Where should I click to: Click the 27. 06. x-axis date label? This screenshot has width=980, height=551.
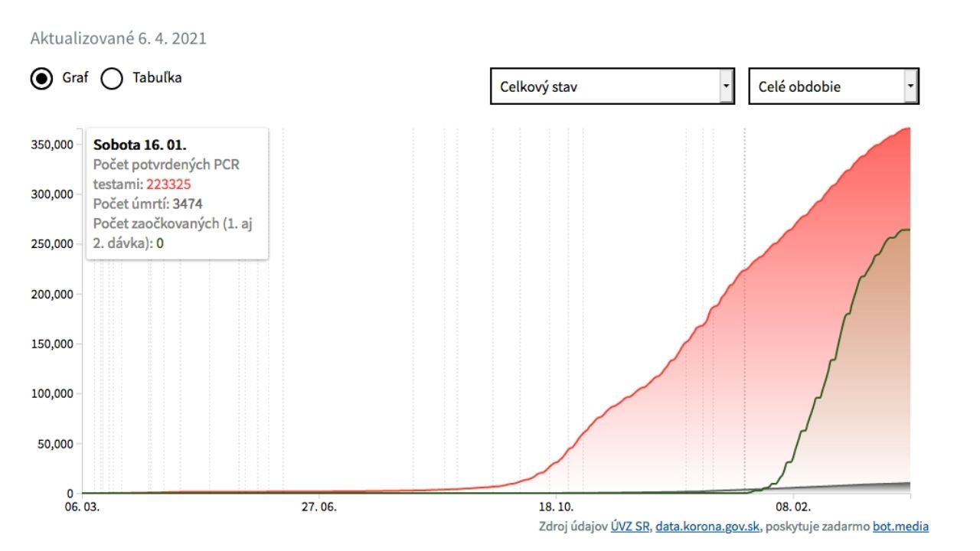coord(318,507)
